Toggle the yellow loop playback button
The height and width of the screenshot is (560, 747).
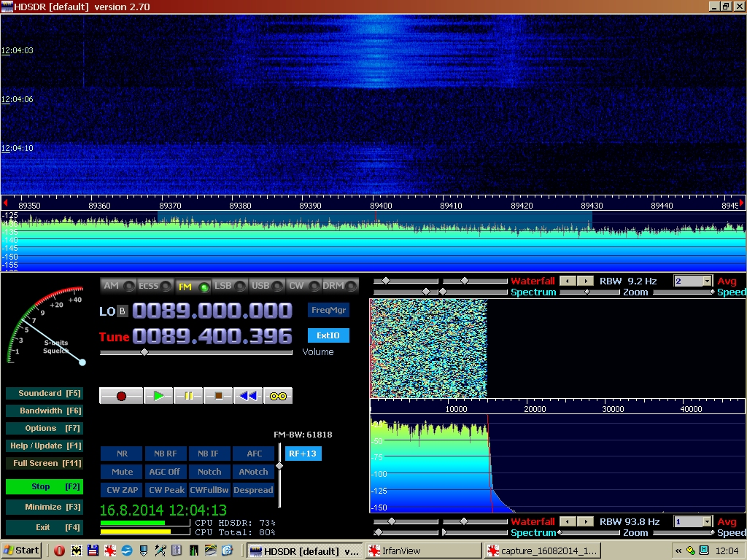pos(278,396)
